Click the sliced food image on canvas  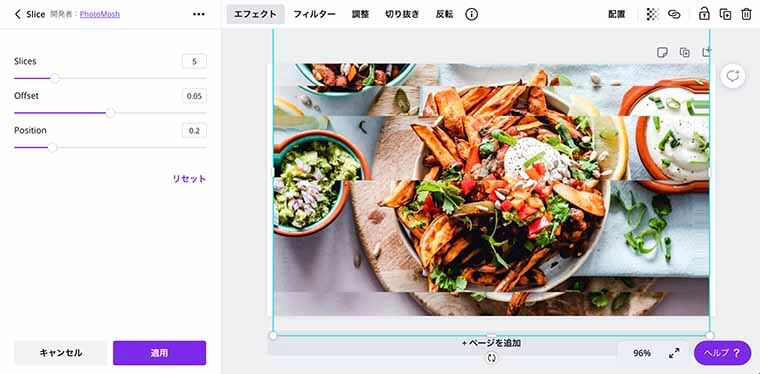click(491, 190)
